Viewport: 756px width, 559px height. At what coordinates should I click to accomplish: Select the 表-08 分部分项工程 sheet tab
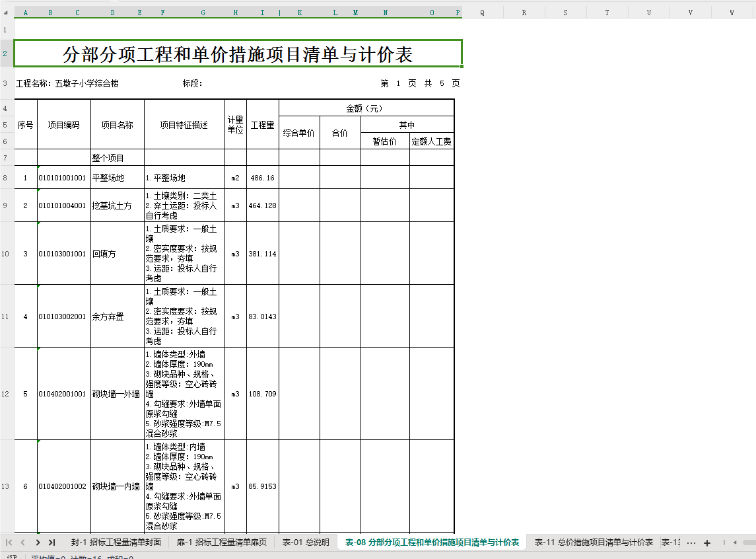(x=432, y=542)
